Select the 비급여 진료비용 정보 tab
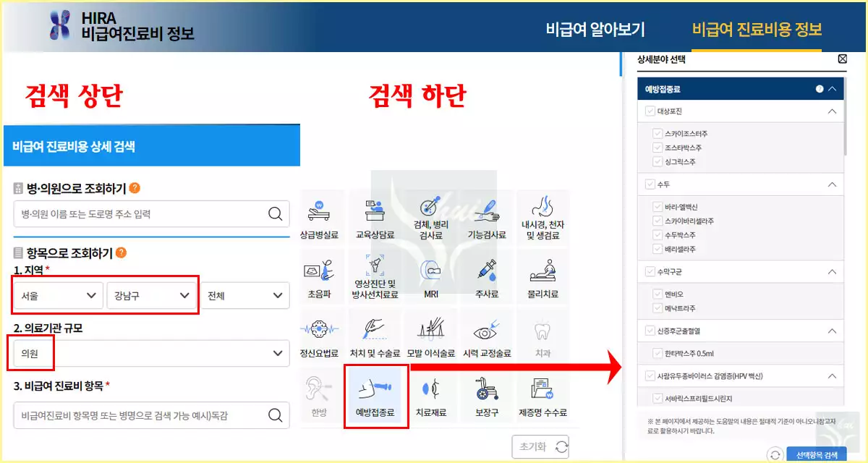Viewport: 868px width, 463px height. click(x=757, y=28)
